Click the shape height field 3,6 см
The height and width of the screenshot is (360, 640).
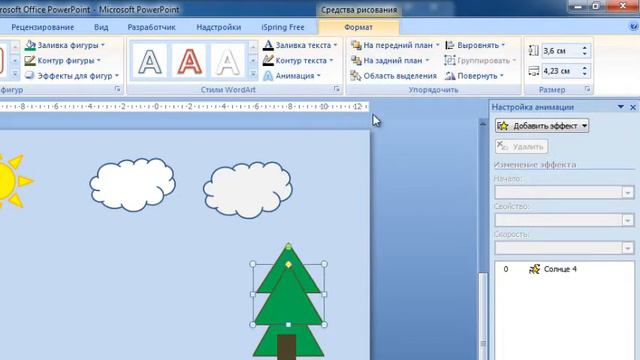tap(560, 51)
